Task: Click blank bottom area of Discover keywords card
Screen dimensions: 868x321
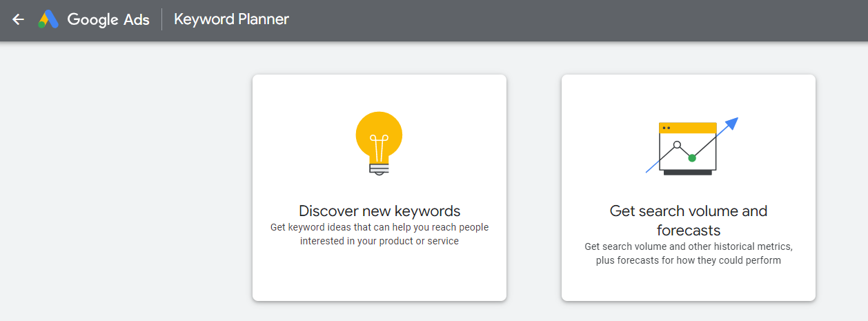Action: 379,276
